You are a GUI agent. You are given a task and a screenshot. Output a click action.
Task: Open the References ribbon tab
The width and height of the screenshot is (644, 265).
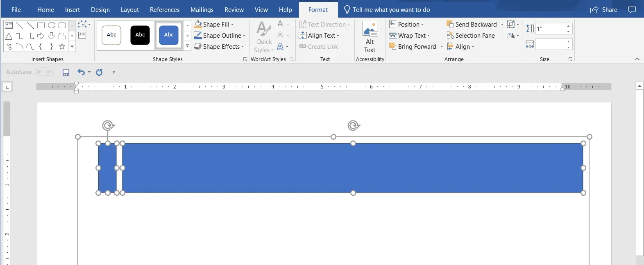(164, 10)
